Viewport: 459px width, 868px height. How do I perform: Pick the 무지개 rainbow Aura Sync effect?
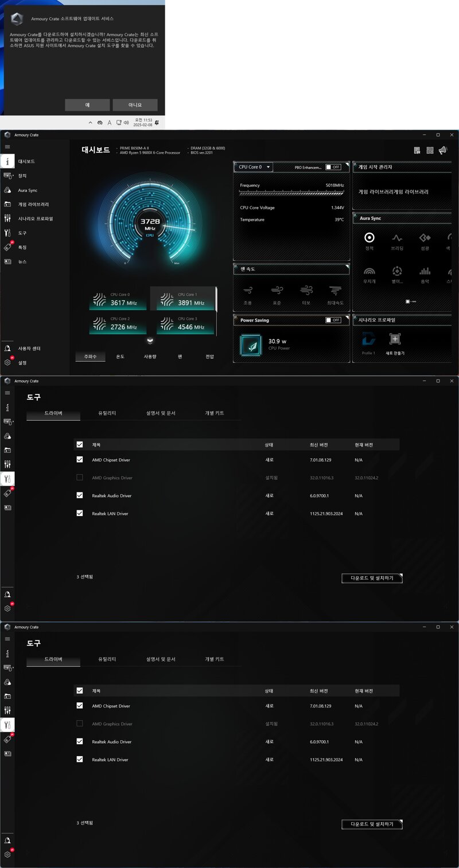click(x=369, y=271)
